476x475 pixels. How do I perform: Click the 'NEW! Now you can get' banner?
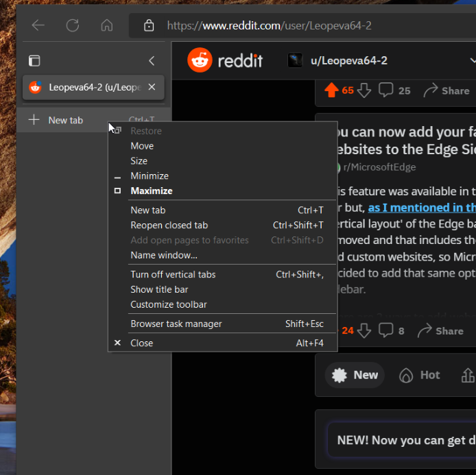pyautogui.click(x=402, y=440)
